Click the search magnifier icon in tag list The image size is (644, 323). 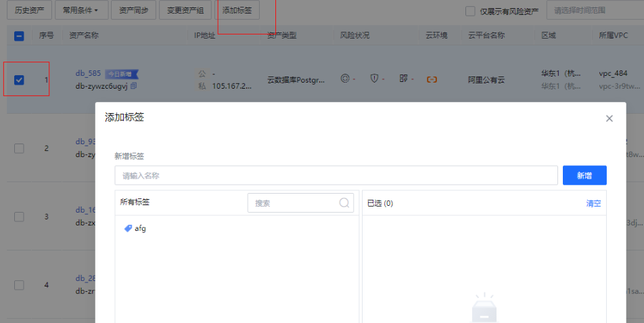[x=344, y=202]
